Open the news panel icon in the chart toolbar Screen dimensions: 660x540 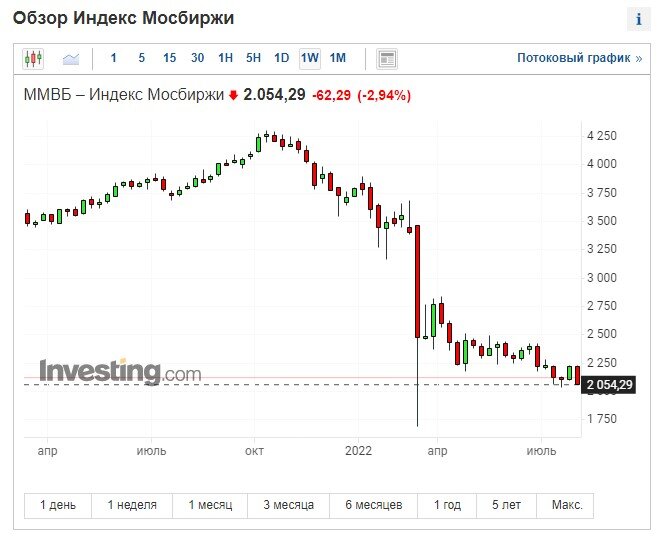coord(386,59)
